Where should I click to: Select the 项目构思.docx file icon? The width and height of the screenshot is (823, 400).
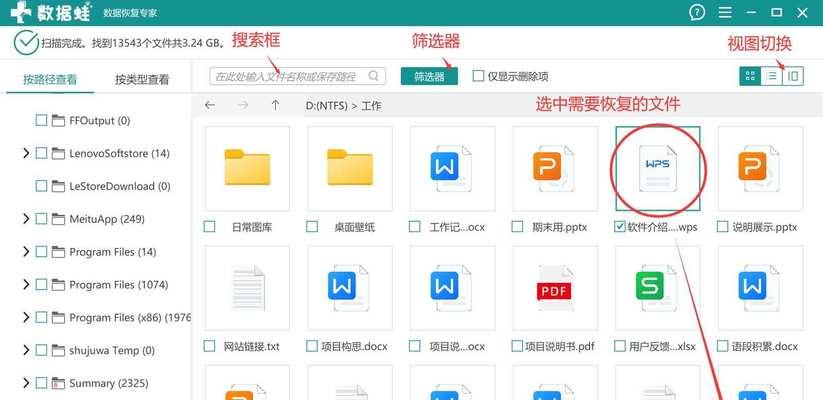(x=350, y=288)
